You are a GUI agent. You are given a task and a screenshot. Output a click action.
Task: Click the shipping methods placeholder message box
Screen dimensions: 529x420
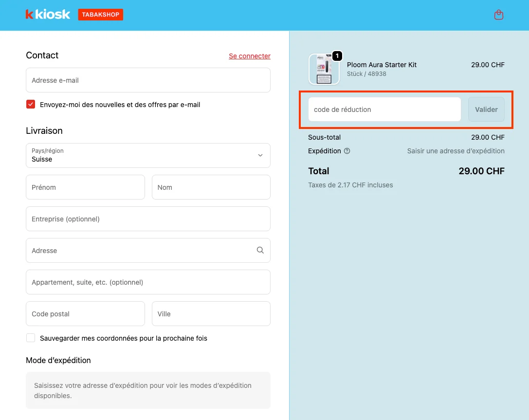pos(148,390)
